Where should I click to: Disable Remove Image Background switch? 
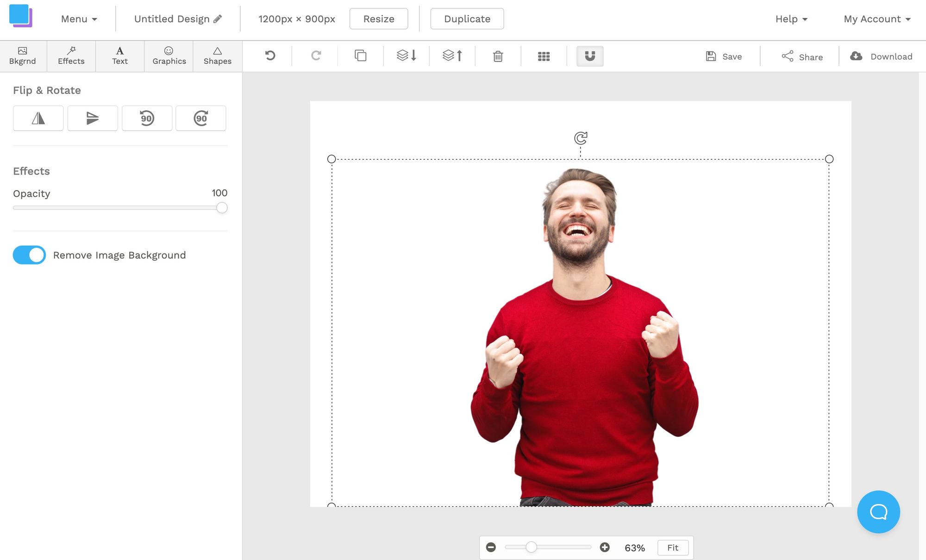[29, 255]
